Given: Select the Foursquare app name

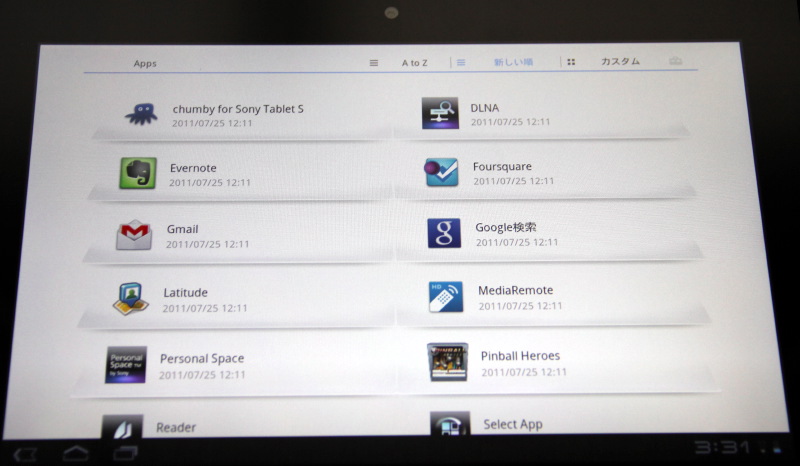Looking at the screenshot, I should (502, 166).
